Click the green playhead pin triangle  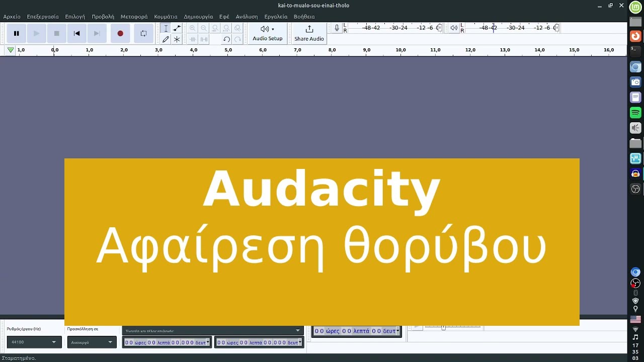[11, 50]
